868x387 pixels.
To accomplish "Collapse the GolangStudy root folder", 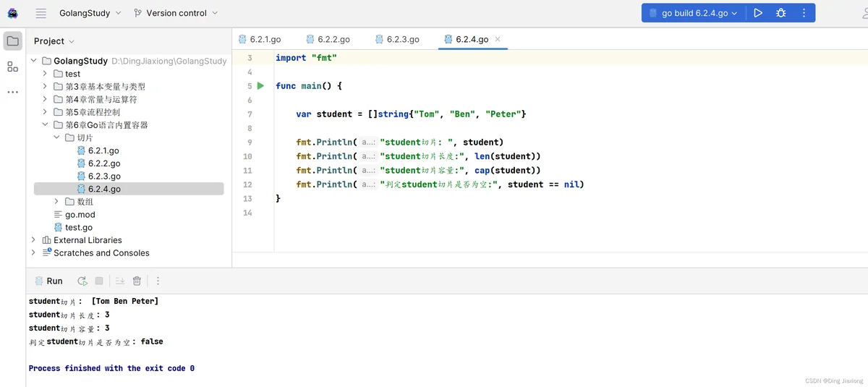I will click(x=34, y=61).
